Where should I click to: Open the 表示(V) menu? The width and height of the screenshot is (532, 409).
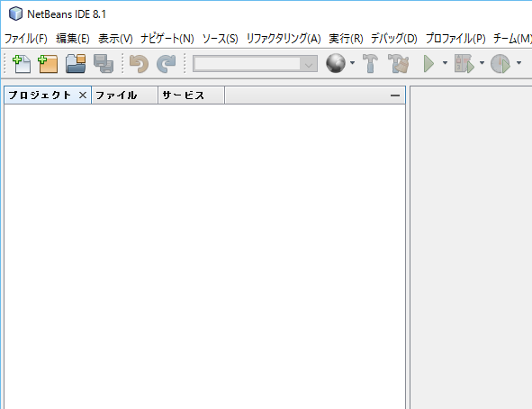click(115, 39)
